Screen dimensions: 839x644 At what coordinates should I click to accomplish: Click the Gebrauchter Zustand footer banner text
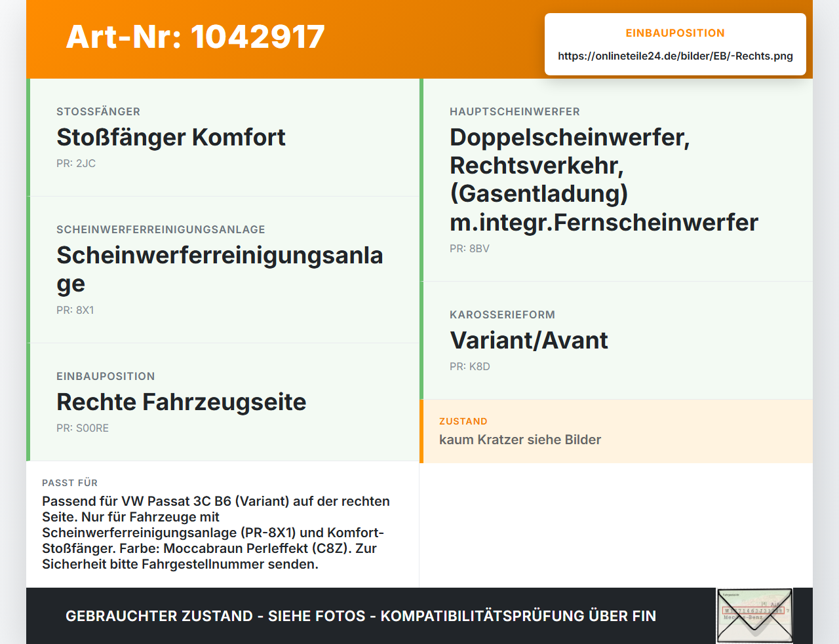pos(361,616)
